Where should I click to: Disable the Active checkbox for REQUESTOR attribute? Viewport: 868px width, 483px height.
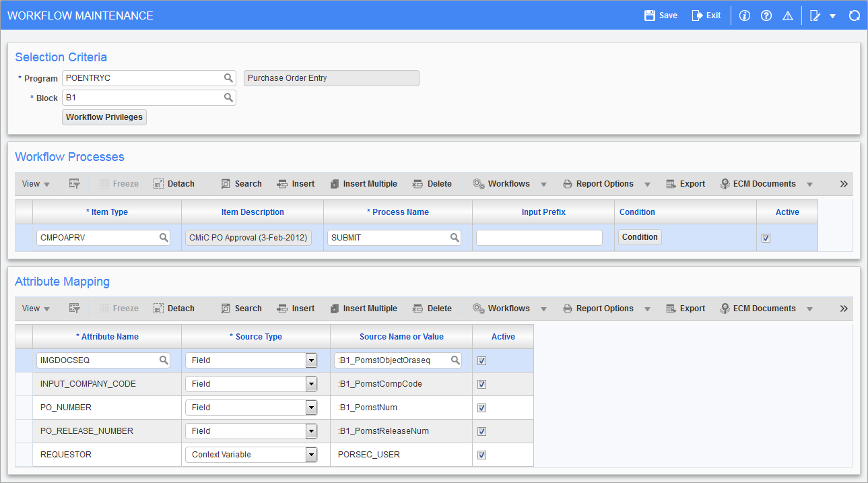(x=481, y=455)
